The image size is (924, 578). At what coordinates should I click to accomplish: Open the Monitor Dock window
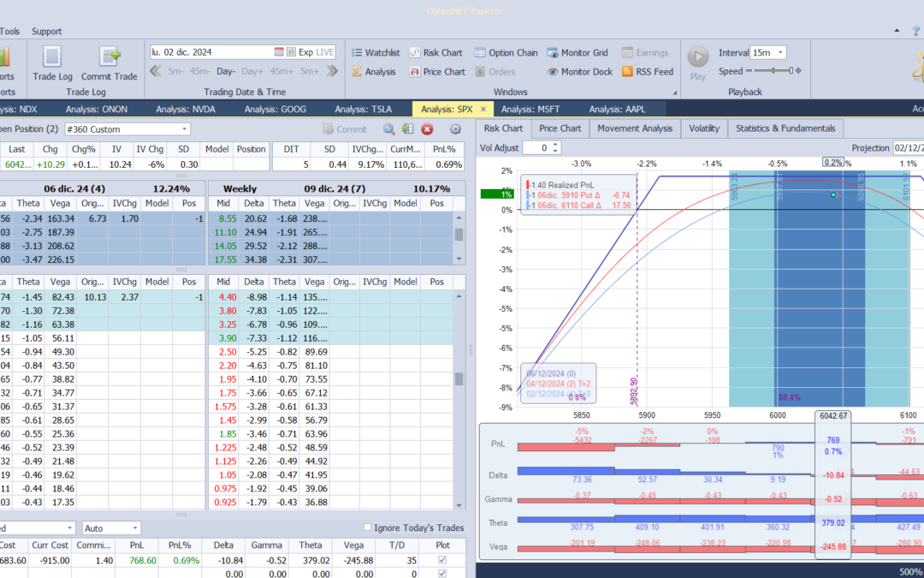pyautogui.click(x=580, y=71)
